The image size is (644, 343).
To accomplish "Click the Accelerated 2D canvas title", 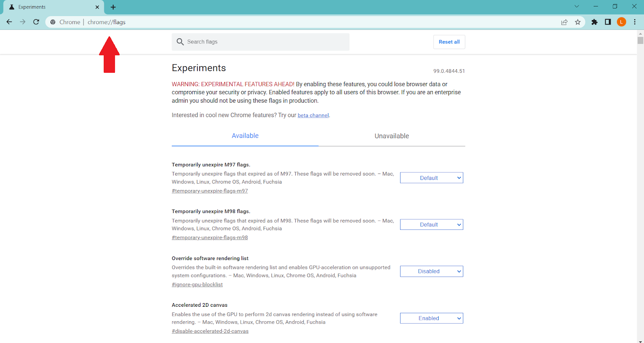I will [x=200, y=305].
